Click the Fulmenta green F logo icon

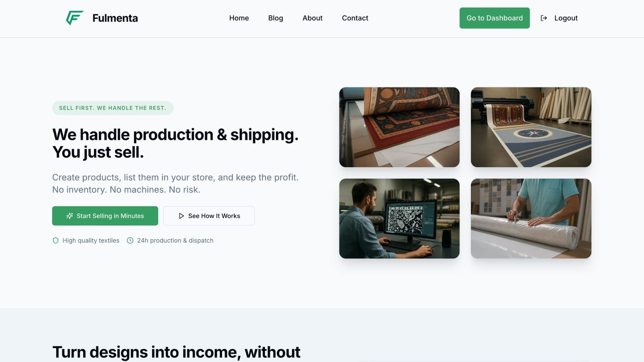[x=74, y=18]
